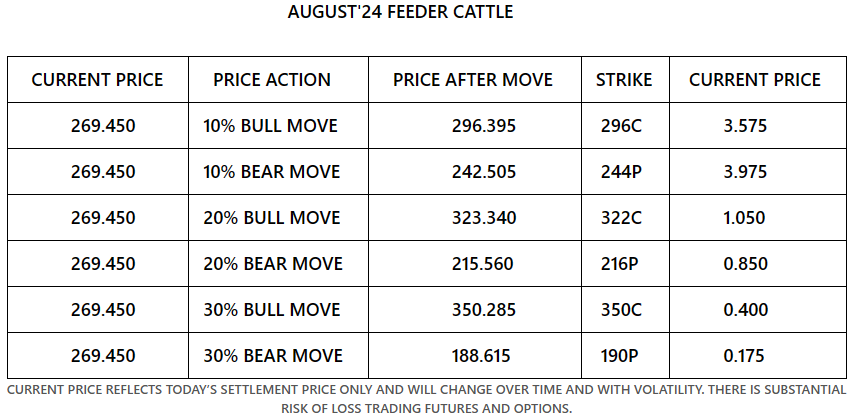The height and width of the screenshot is (420, 856).
Task: Click the 296.395 price after move value
Action: (474, 126)
